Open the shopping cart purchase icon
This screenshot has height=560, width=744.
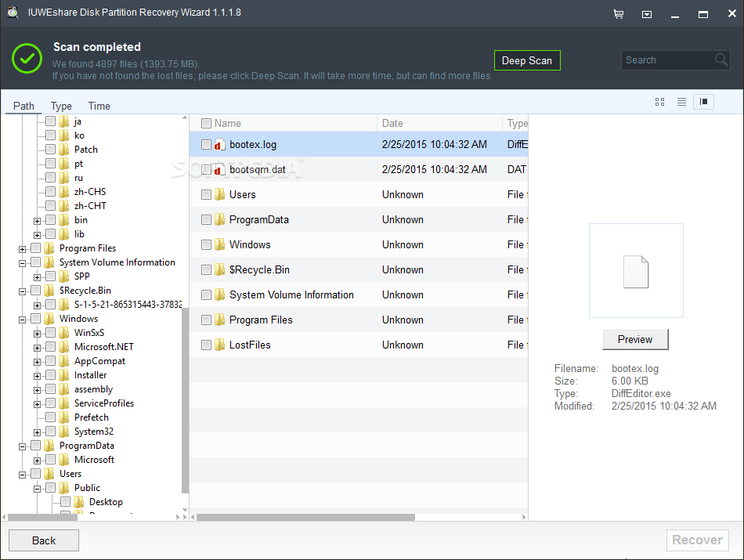(x=619, y=14)
